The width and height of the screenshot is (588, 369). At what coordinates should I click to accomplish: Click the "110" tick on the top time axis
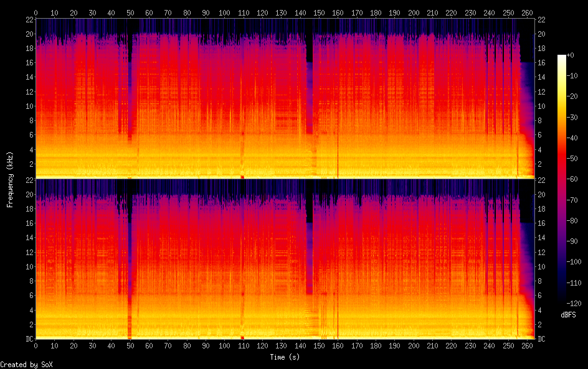click(x=244, y=12)
